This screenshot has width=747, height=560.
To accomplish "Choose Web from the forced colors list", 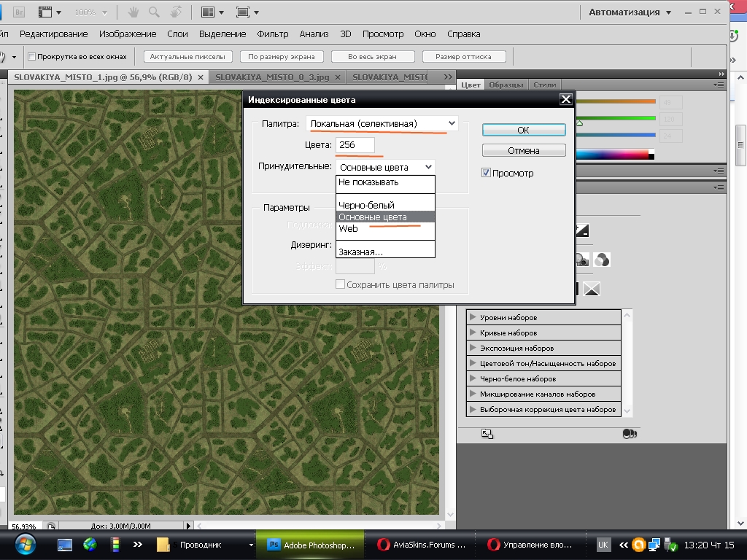I will (x=349, y=229).
